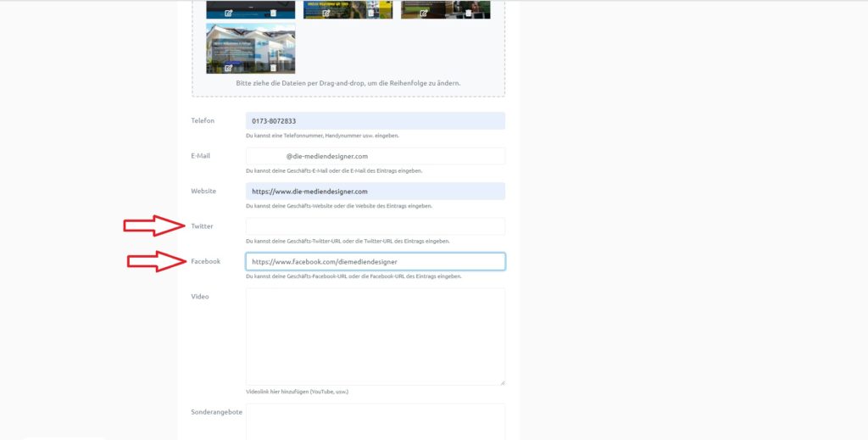The height and width of the screenshot is (440, 868).
Task: Click the Sonderangebote text area
Action: [x=375, y=421]
